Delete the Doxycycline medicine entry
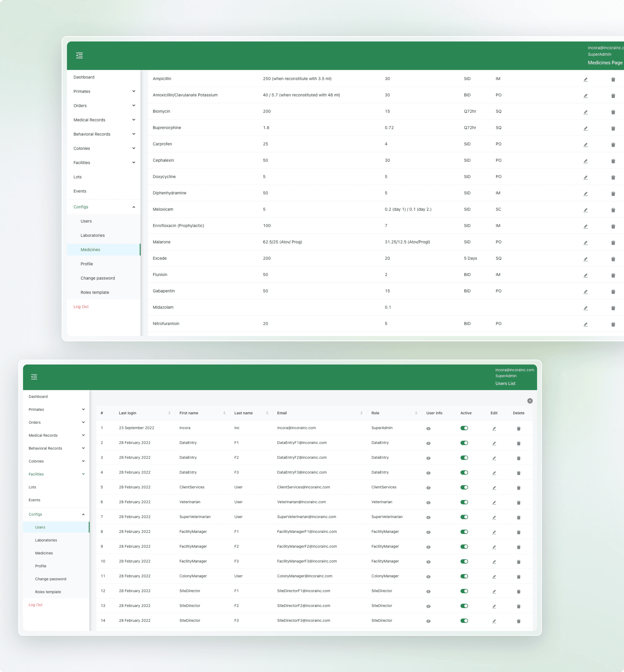The width and height of the screenshot is (624, 672). point(613,177)
